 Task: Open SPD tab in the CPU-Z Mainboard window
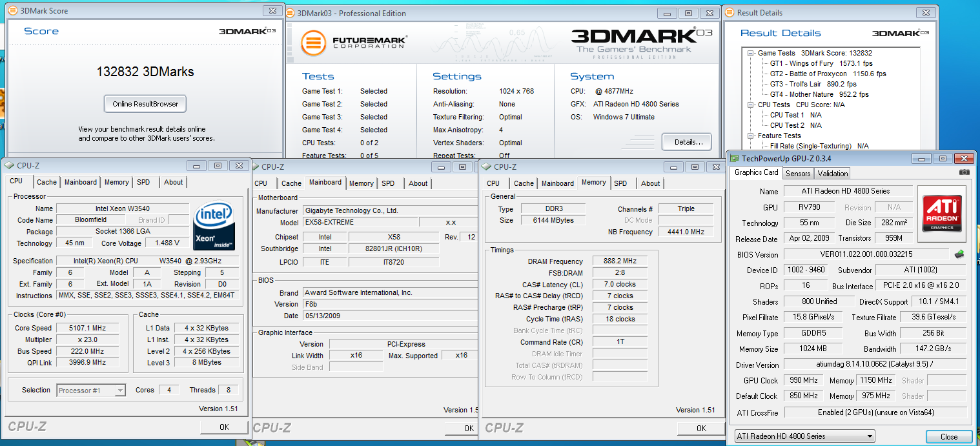(x=388, y=183)
